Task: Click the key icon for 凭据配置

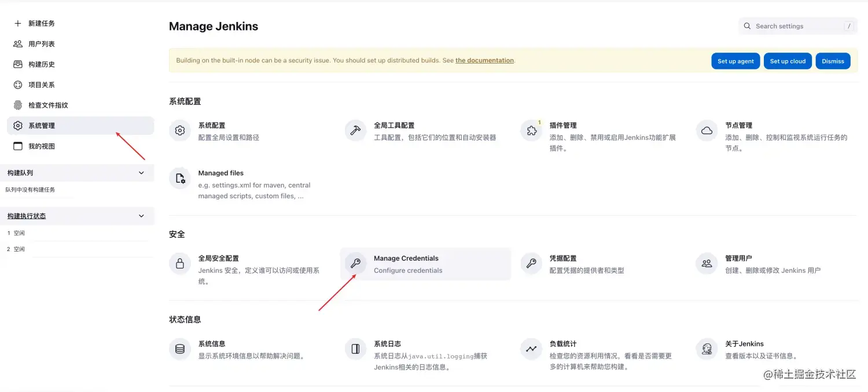Action: tap(531, 264)
